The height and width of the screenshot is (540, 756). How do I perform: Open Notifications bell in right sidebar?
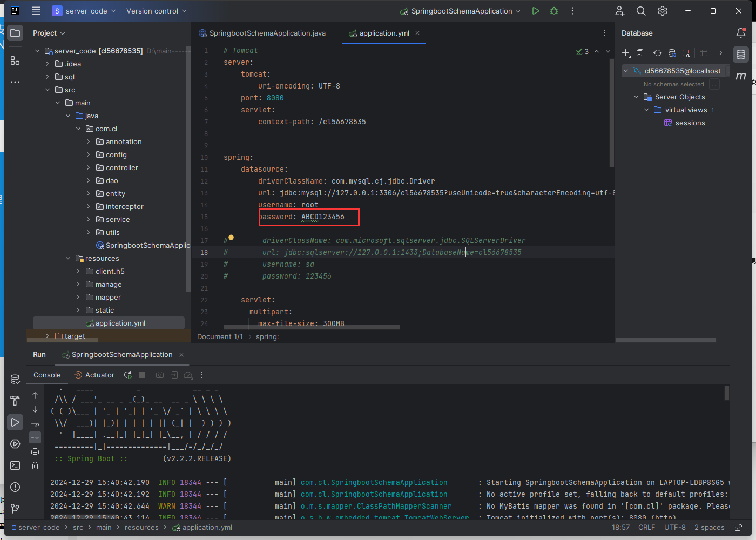coord(741,33)
